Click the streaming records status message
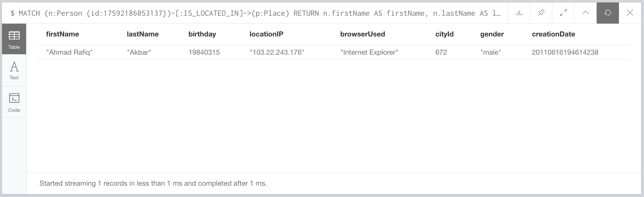 coord(153,183)
